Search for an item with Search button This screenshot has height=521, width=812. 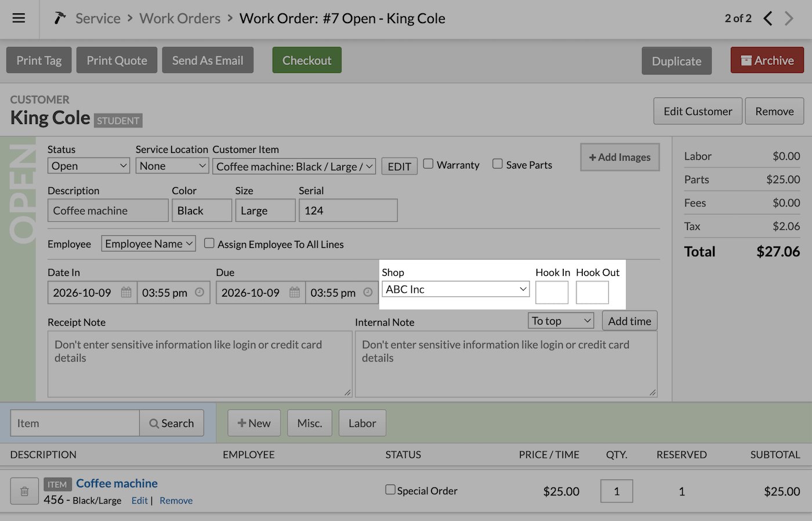click(x=172, y=423)
